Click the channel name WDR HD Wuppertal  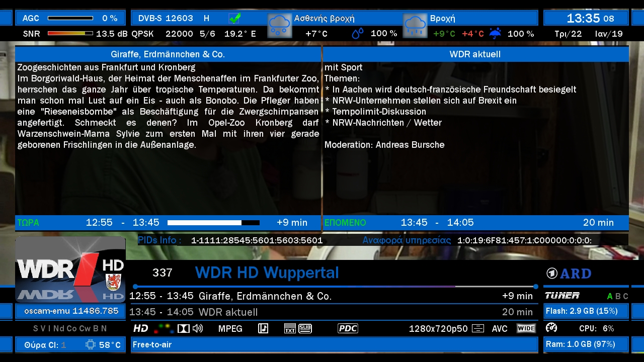click(x=267, y=273)
